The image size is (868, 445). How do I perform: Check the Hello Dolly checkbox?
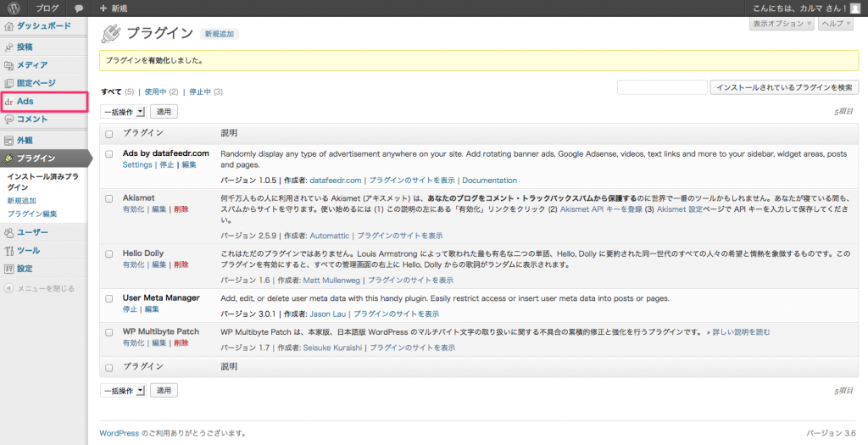pyautogui.click(x=109, y=253)
